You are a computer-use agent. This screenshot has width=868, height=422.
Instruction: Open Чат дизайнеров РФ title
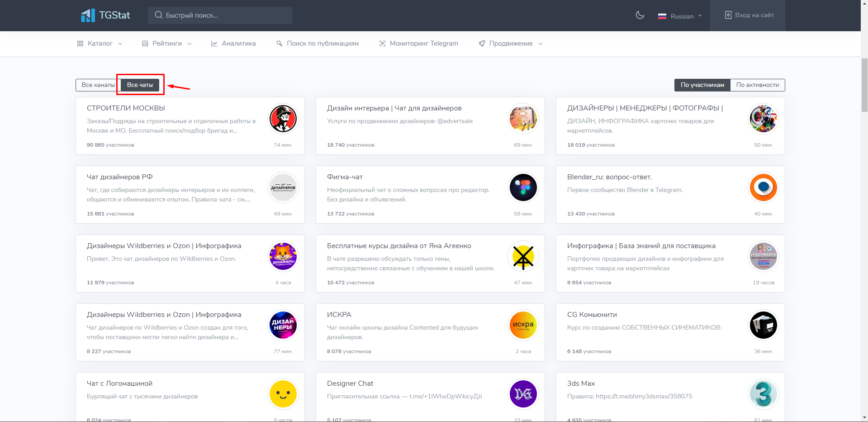tap(119, 177)
